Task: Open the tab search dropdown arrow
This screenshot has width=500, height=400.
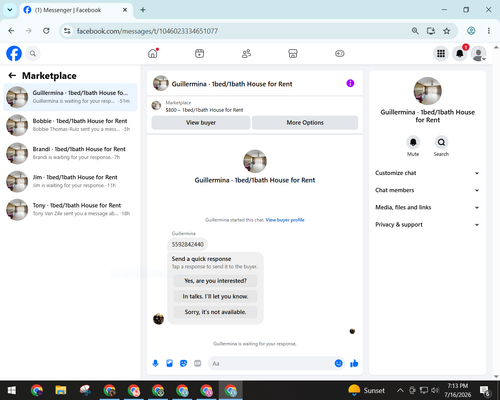Action: pos(10,10)
